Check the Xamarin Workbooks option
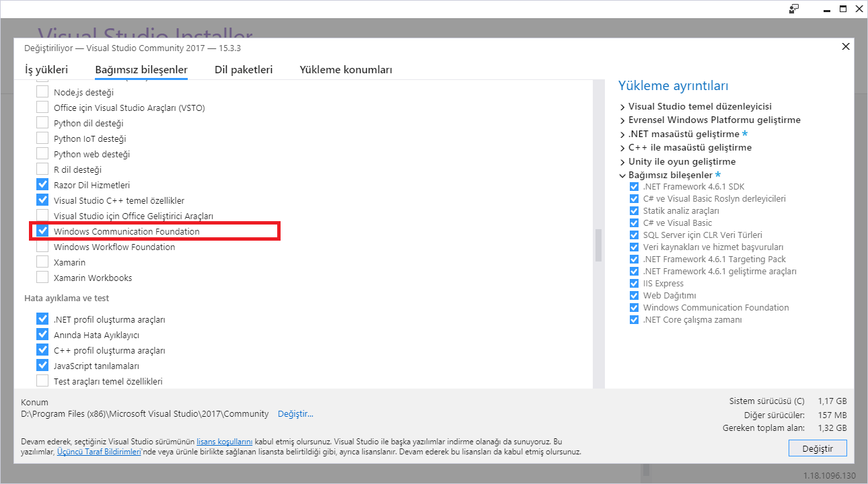The width and height of the screenshot is (868, 484). (x=42, y=278)
